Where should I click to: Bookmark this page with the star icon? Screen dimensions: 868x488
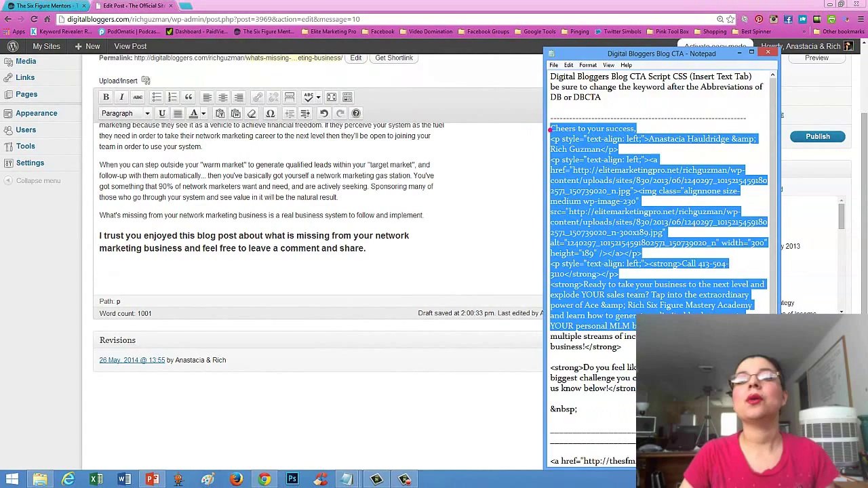point(730,19)
